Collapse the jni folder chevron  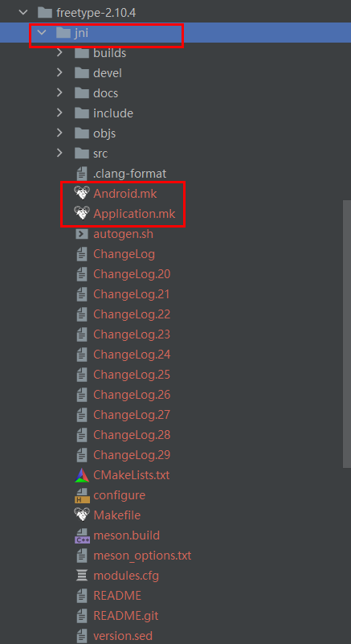[x=42, y=33]
